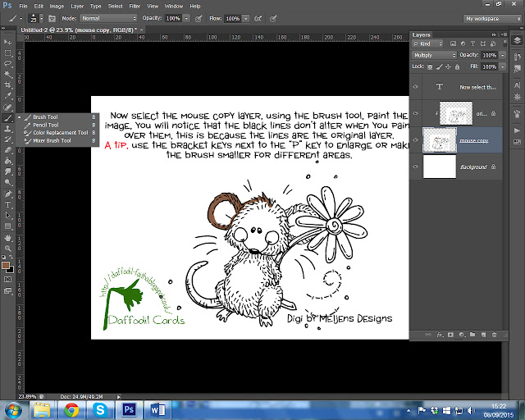Open the 'My workspace' switcher dropdown

pos(492,19)
